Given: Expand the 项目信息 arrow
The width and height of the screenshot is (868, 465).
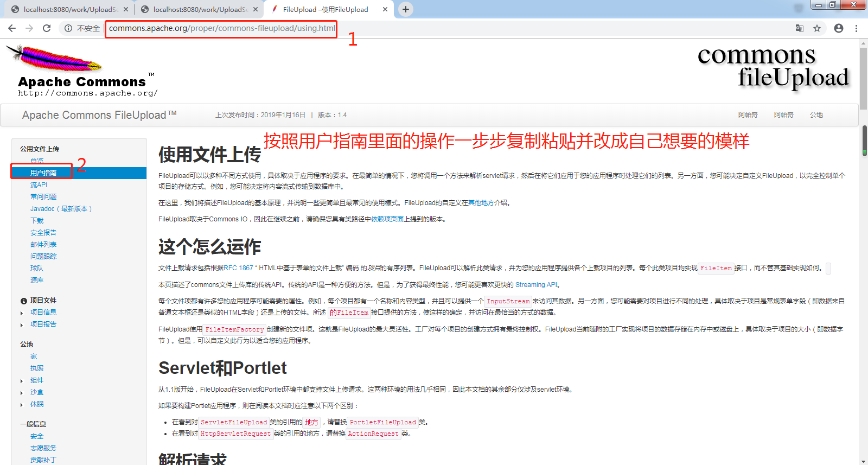Looking at the screenshot, I should 22,313.
